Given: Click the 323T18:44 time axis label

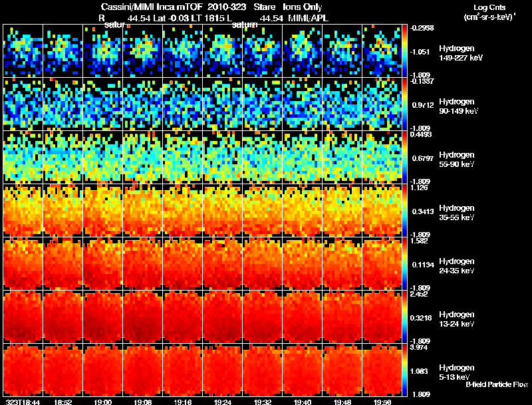Looking at the screenshot, I should [23, 402].
